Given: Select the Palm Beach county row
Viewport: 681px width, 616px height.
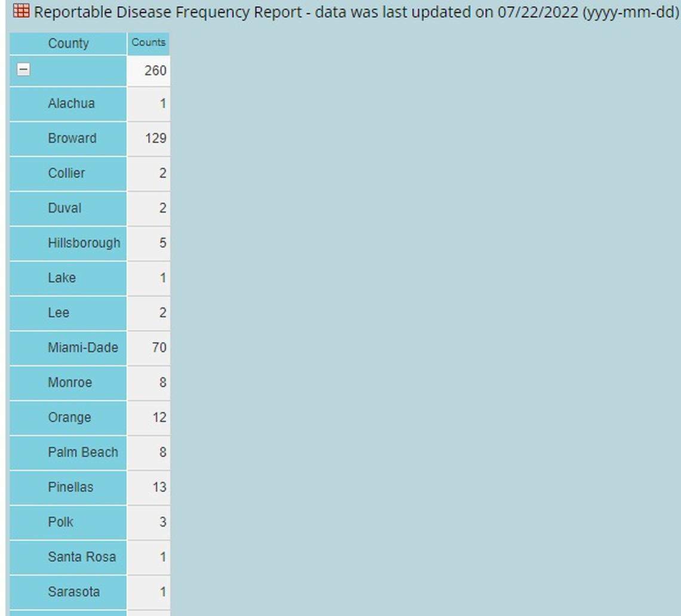Looking at the screenshot, I should [x=82, y=452].
